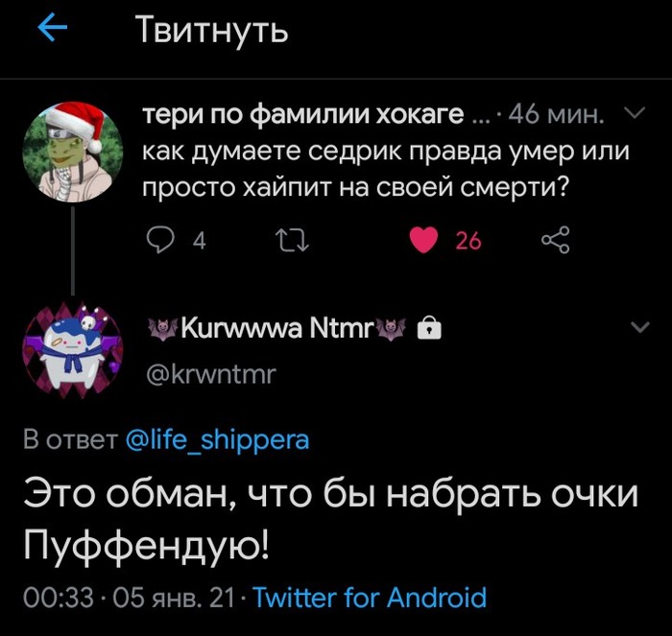672x636 pixels.
Task: Open first tweet text about седрик
Action: pos(386,169)
